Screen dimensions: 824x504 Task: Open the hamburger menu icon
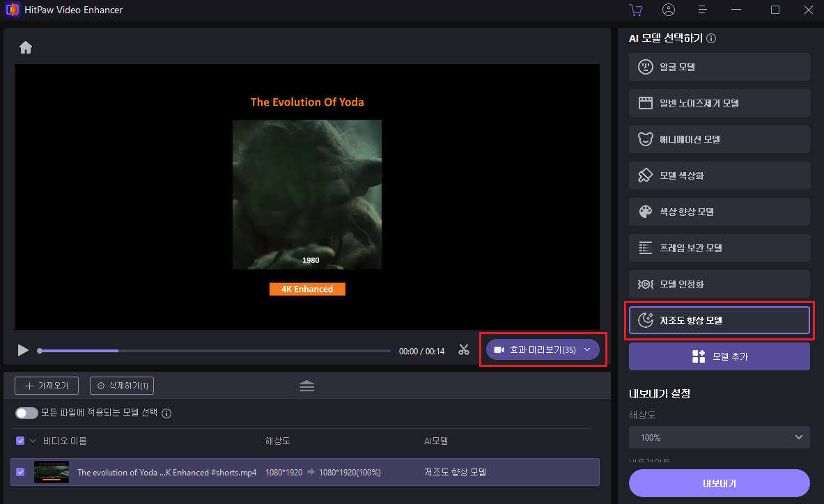(702, 10)
